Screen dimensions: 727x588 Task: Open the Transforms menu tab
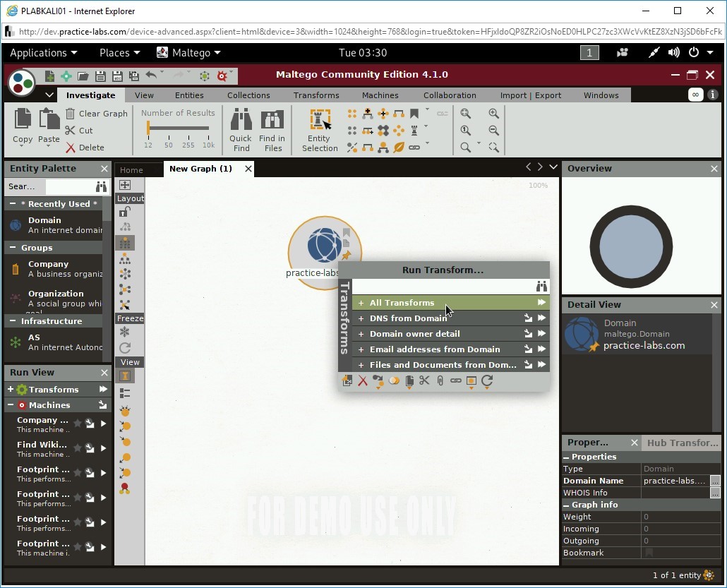(316, 95)
